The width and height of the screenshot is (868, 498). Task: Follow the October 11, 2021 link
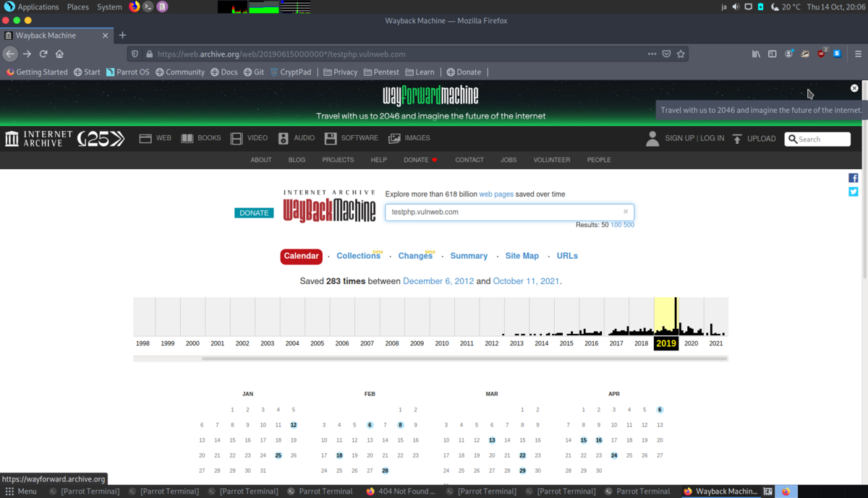pyautogui.click(x=526, y=281)
